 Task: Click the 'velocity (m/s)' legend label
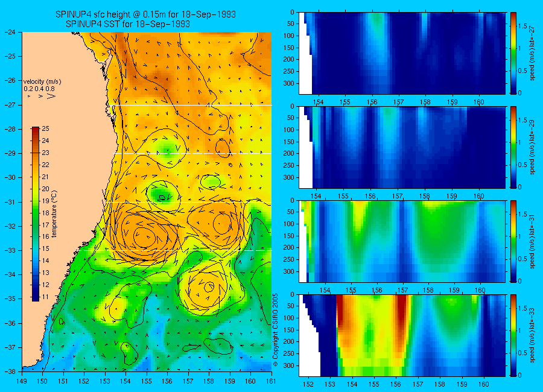click(42, 82)
